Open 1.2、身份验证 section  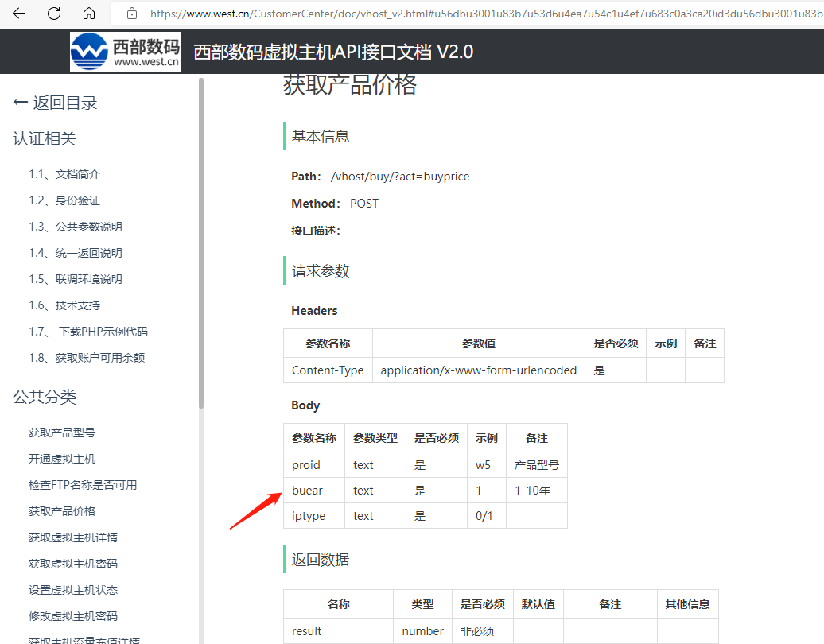(x=64, y=200)
